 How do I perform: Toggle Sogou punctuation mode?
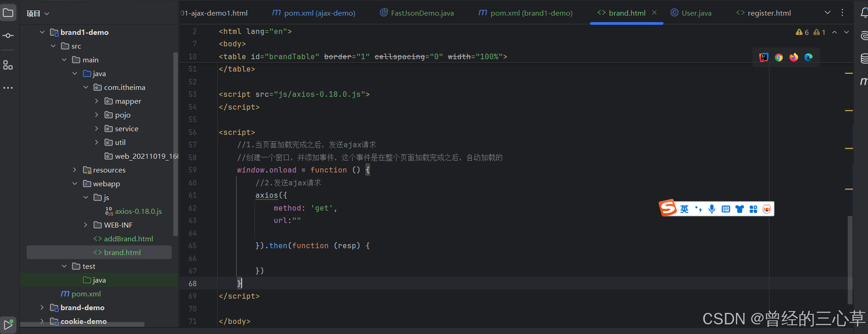click(x=698, y=209)
